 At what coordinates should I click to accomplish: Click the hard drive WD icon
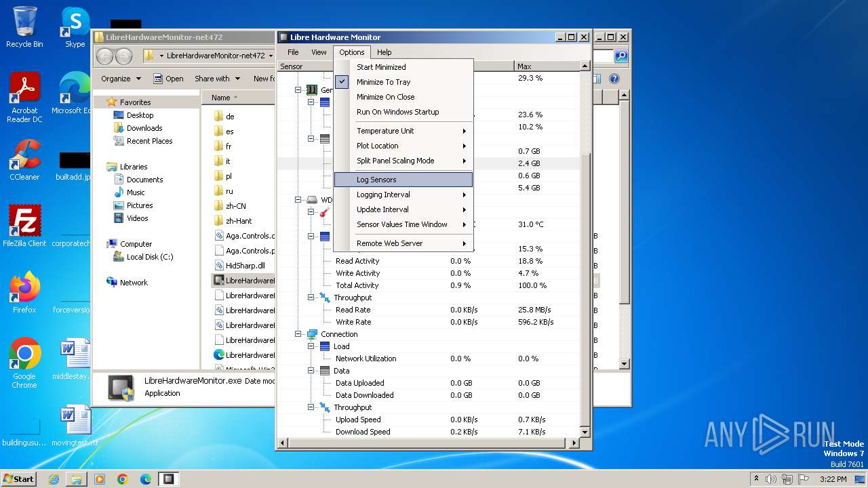(312, 200)
